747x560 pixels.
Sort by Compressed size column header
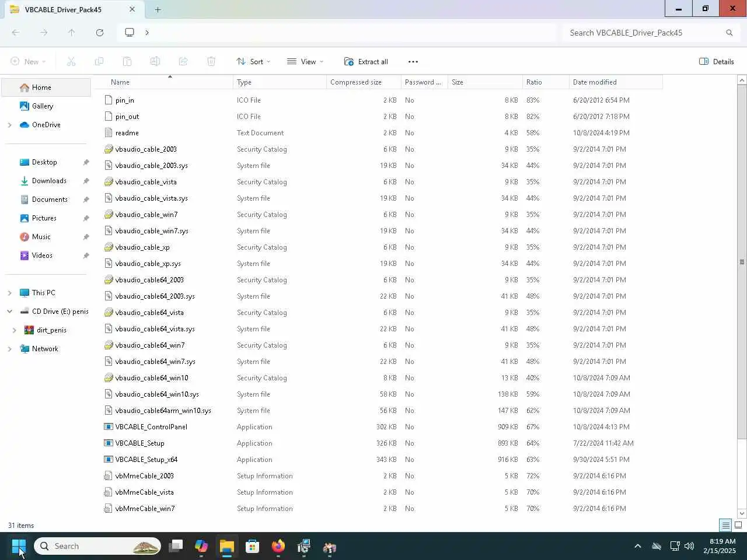364,82
